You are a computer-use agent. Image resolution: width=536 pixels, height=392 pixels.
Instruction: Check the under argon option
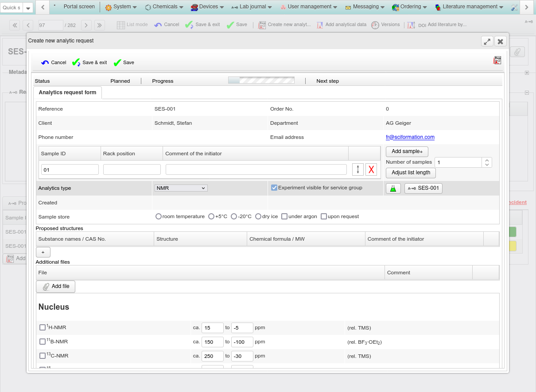284,217
